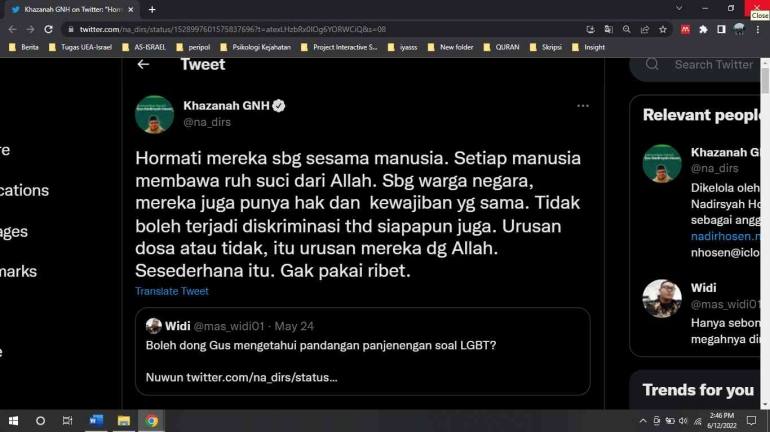
Task: Expand the tab search chevron
Action: click(679, 8)
